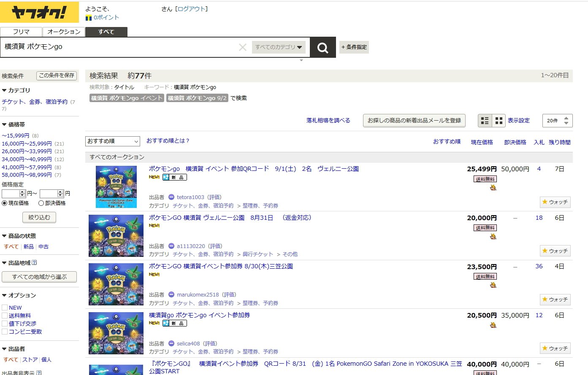Switch to list view layout icon
The image size is (588, 375).
pyautogui.click(x=485, y=121)
